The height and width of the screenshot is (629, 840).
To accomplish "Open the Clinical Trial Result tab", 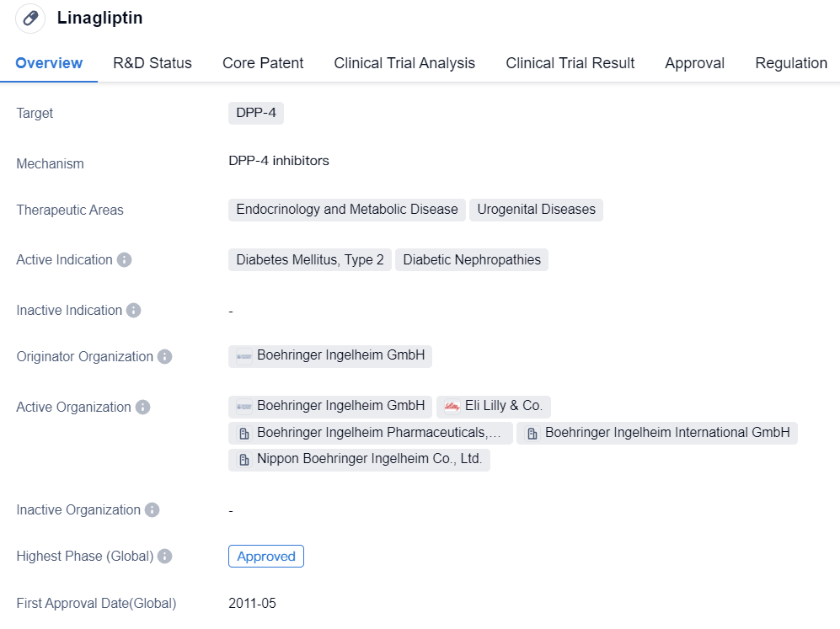I will (x=570, y=63).
